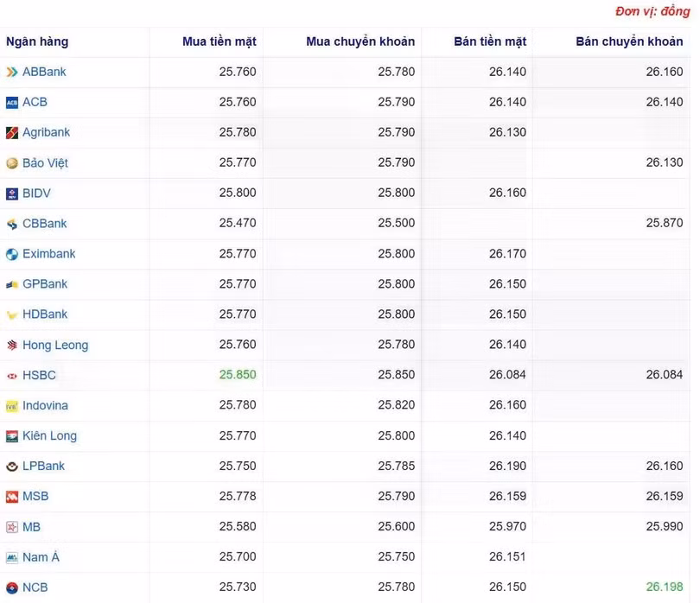700x603 pixels.
Task: Click the Agribank logo icon
Action: point(12,132)
